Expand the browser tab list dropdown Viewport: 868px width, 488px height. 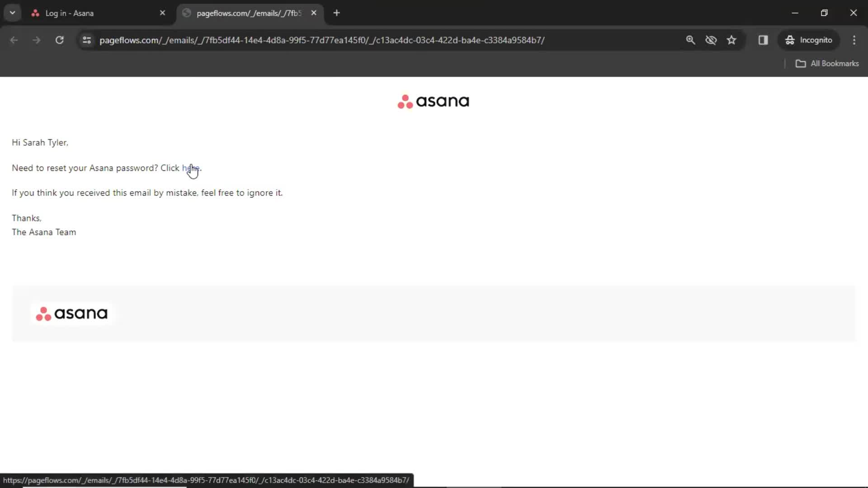[13, 13]
